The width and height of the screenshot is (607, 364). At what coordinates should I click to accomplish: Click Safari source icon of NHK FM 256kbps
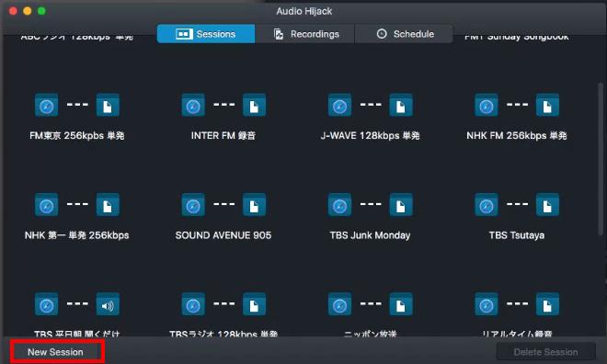tap(487, 105)
